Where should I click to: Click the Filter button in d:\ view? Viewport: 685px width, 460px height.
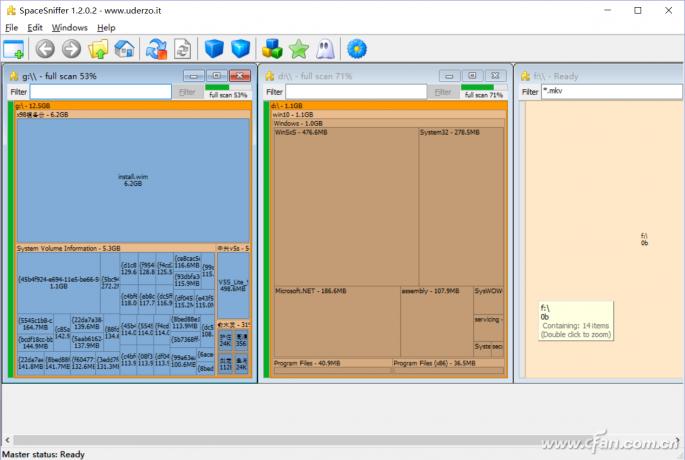point(443,92)
